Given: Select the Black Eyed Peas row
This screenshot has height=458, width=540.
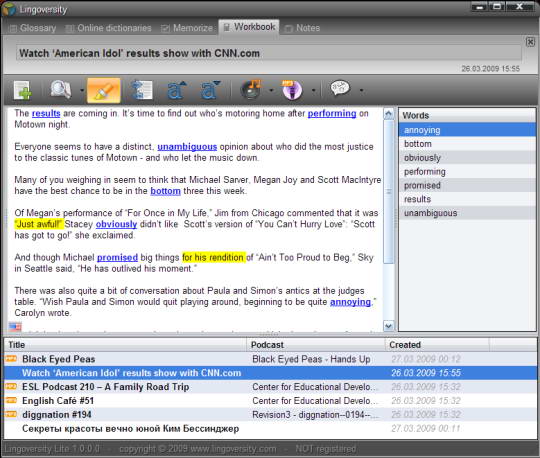Looking at the screenshot, I should [270, 359].
